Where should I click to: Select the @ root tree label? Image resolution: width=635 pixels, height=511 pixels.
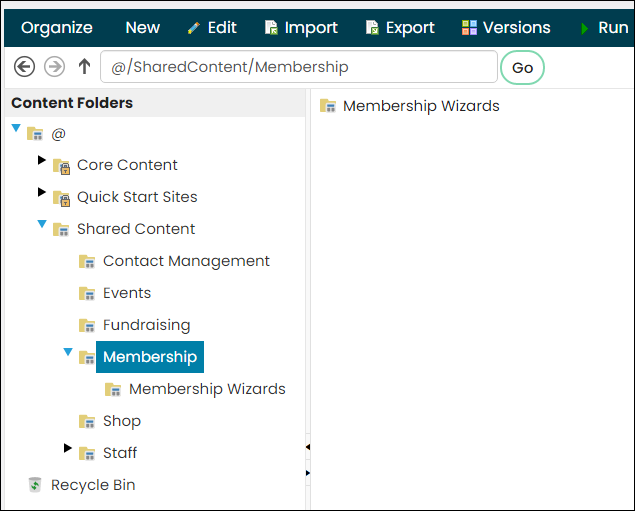click(58, 134)
